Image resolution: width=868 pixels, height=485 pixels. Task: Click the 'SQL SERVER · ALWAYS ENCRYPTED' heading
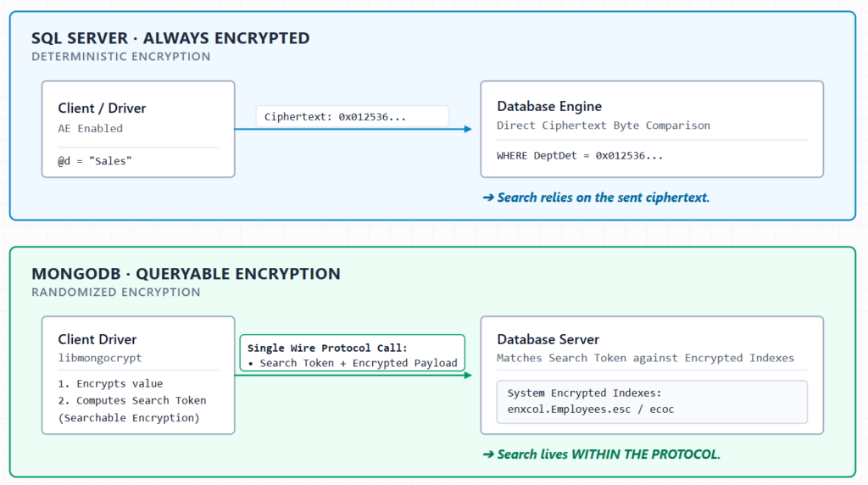click(170, 38)
